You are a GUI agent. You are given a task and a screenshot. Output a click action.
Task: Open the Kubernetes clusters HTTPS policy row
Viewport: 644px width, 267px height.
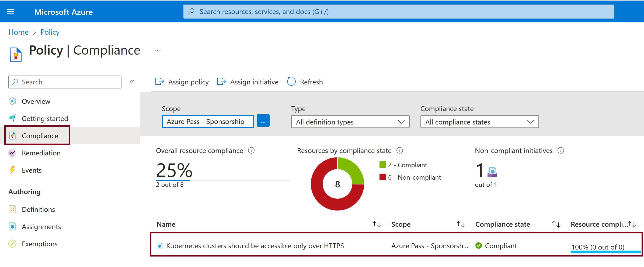tap(255, 246)
